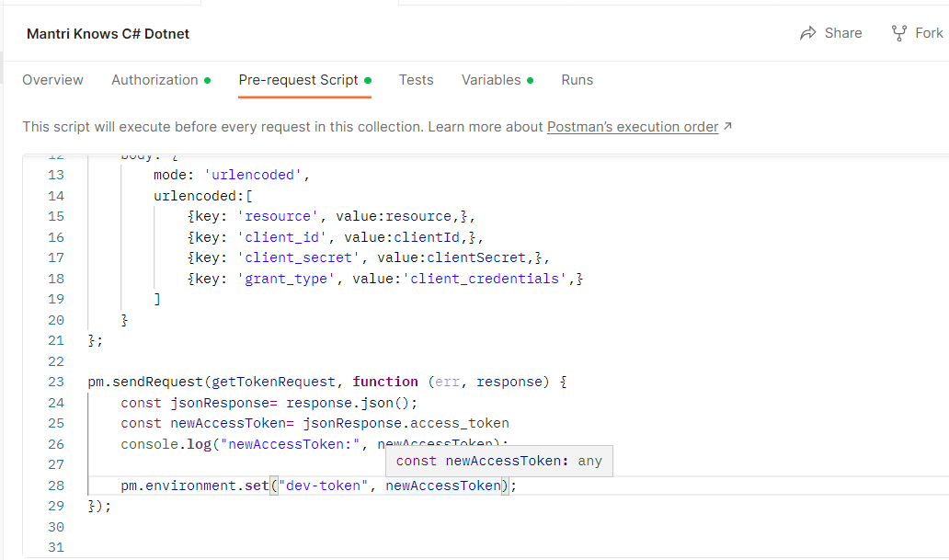Switch to the Tests tab
Image resolution: width=949 pixels, height=560 pixels.
pyautogui.click(x=416, y=80)
